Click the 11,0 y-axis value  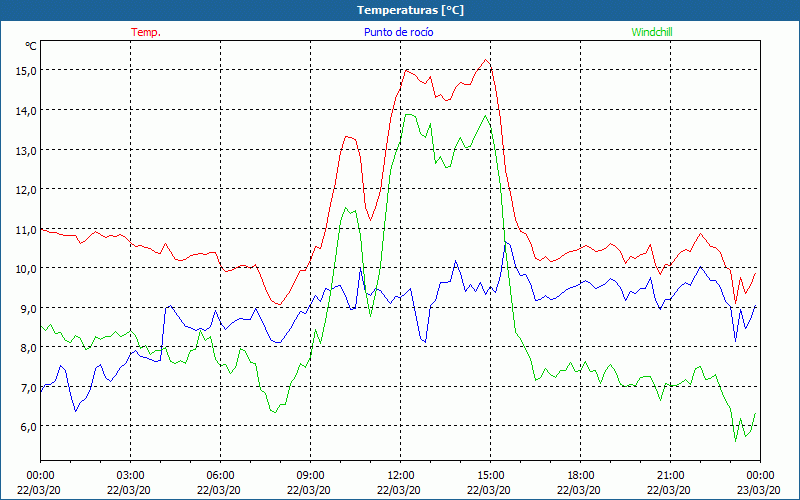26,229
